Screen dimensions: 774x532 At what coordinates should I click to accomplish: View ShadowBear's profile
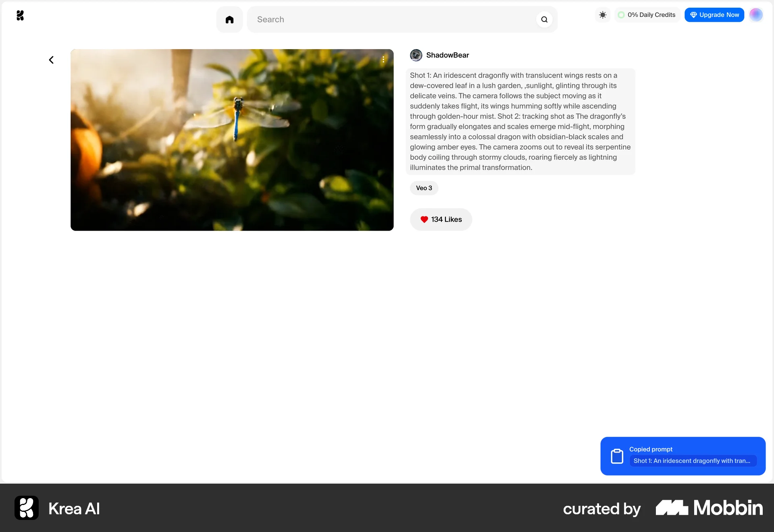click(447, 55)
